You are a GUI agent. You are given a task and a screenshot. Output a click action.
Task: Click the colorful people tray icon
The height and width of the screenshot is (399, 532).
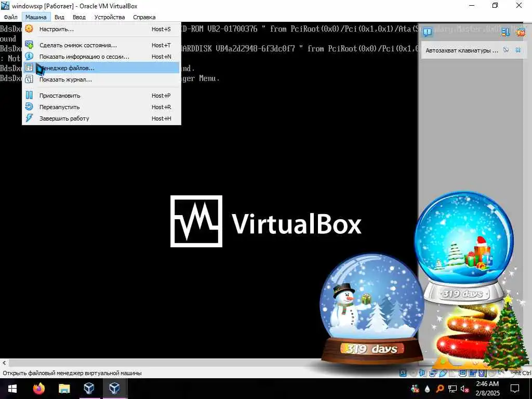point(415,389)
